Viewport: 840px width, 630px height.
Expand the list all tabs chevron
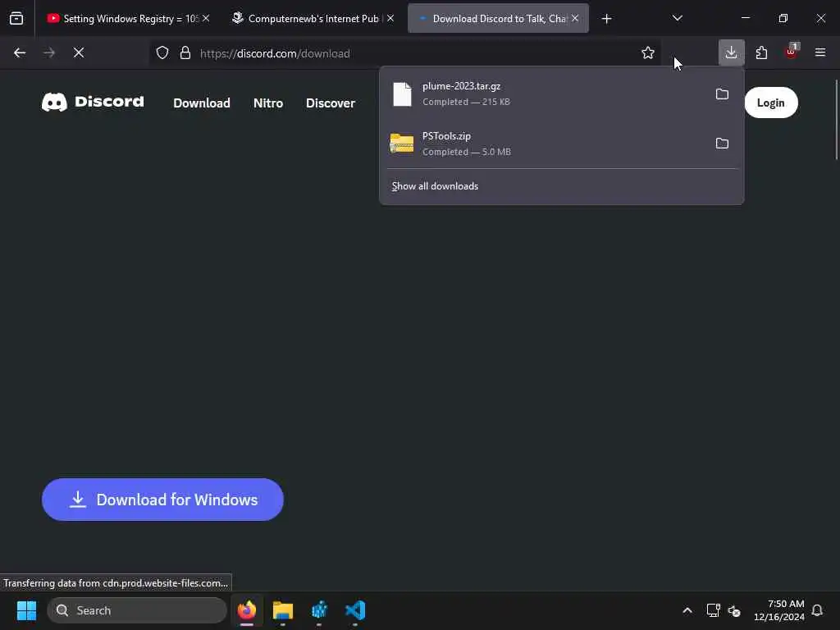point(677,18)
